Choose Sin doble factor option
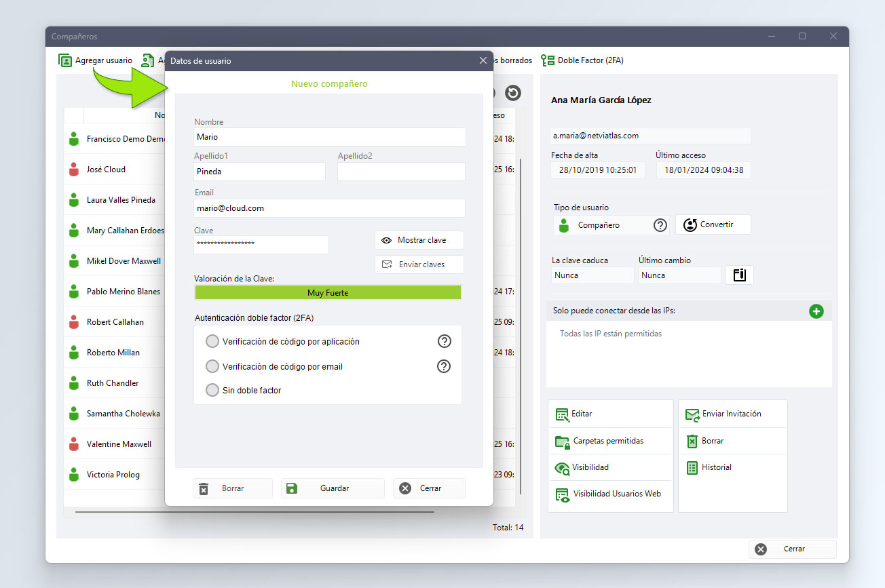885x588 pixels. (x=212, y=390)
